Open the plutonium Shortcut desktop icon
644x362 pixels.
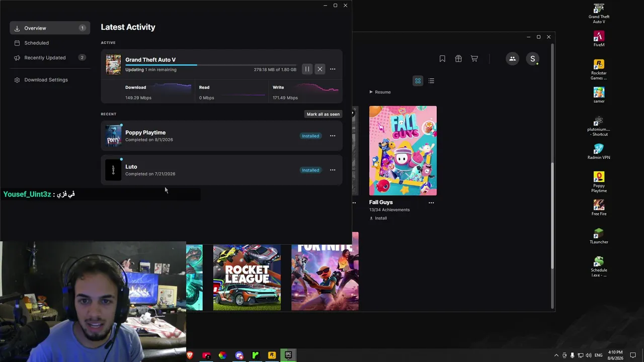[x=599, y=126]
